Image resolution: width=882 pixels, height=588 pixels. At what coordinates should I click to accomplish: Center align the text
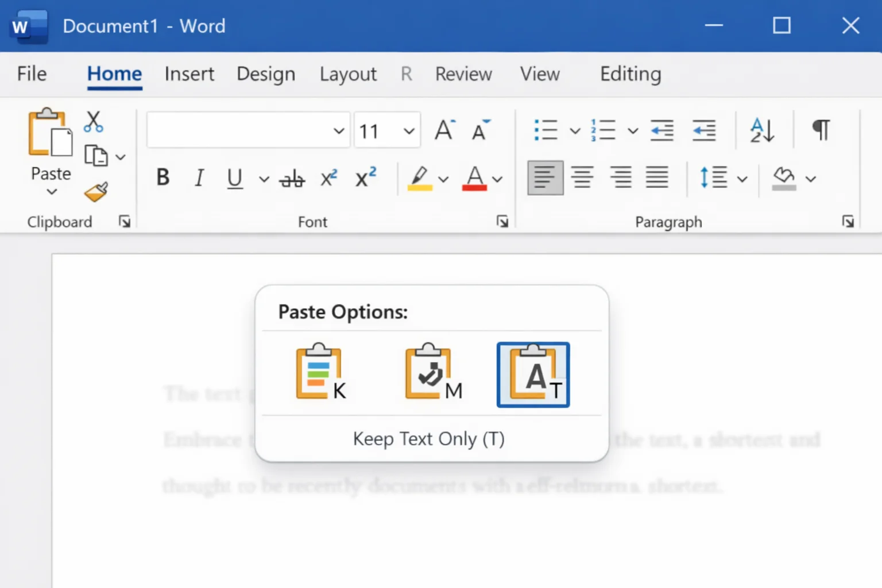click(583, 177)
